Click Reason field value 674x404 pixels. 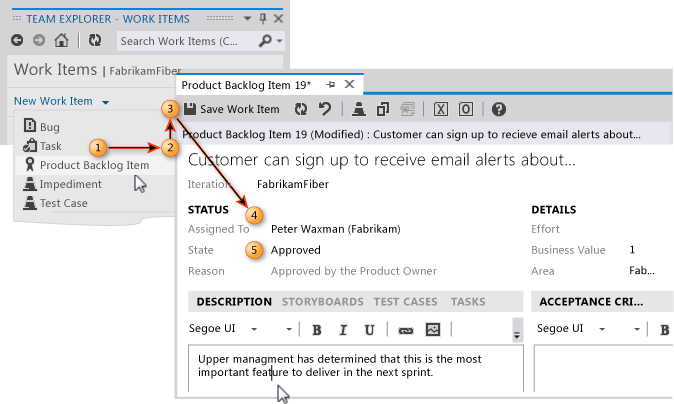point(353,271)
